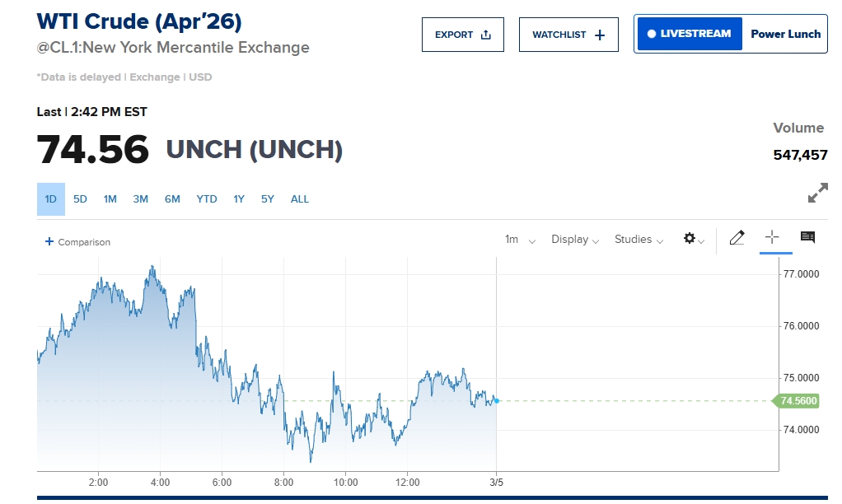Toggle the crosshair tool

pyautogui.click(x=772, y=238)
